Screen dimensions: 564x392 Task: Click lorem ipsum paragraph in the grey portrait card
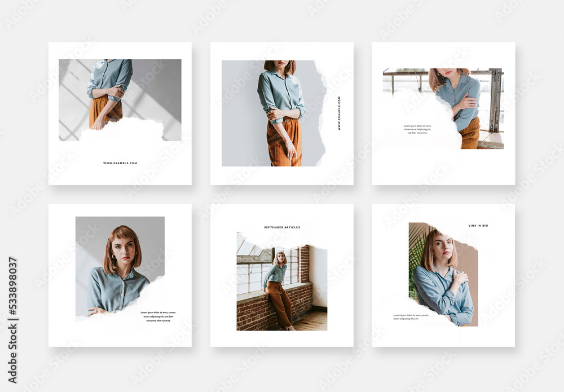[158, 316]
